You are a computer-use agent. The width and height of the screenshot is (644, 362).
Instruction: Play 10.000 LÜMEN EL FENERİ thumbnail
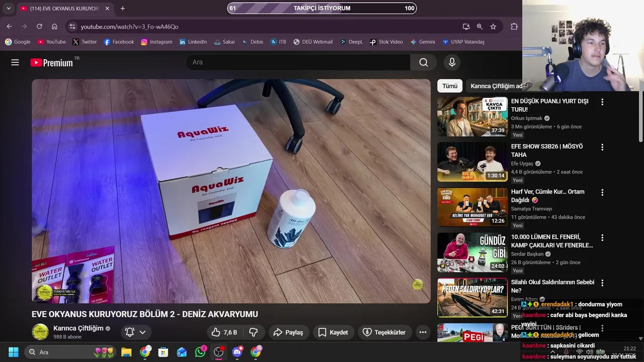click(472, 252)
